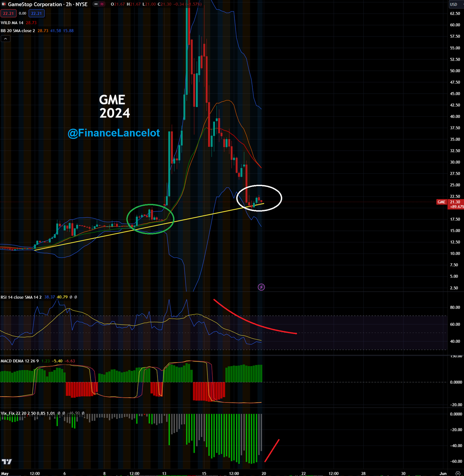The image size is (464, 476).
Task: Click the GameStop GS logo icon
Action: 4,4
